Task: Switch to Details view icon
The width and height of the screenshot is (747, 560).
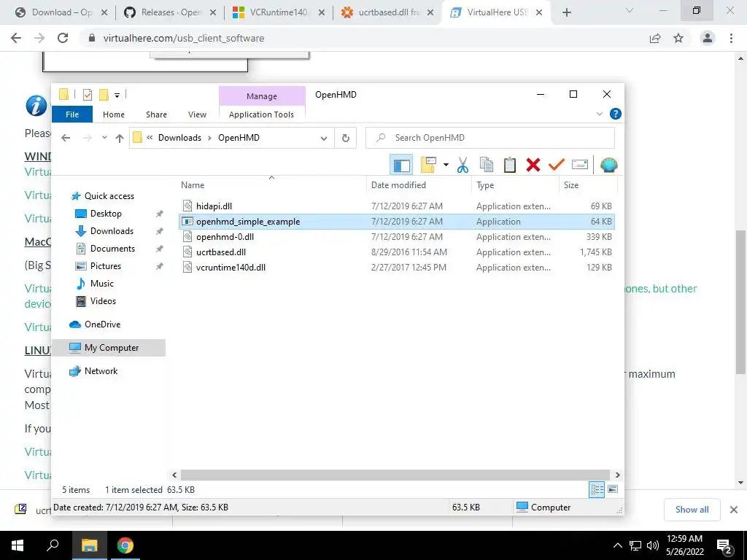Action: (597, 489)
